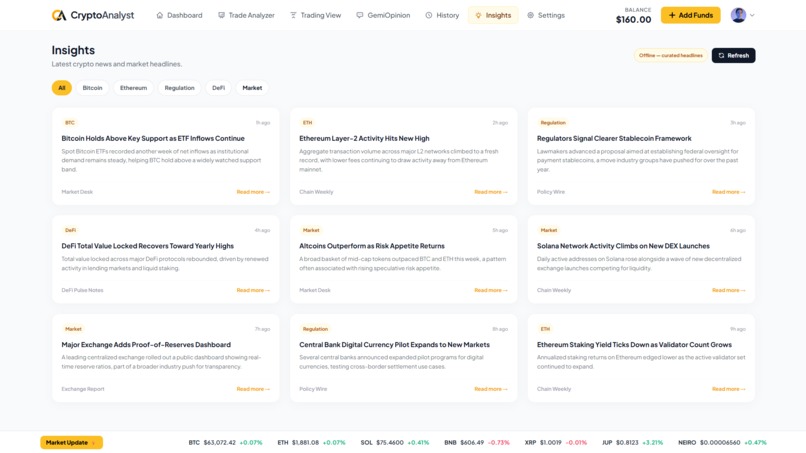This screenshot has width=806, height=453.
Task: Click the DeFi tag on the TVL card
Action: point(70,230)
